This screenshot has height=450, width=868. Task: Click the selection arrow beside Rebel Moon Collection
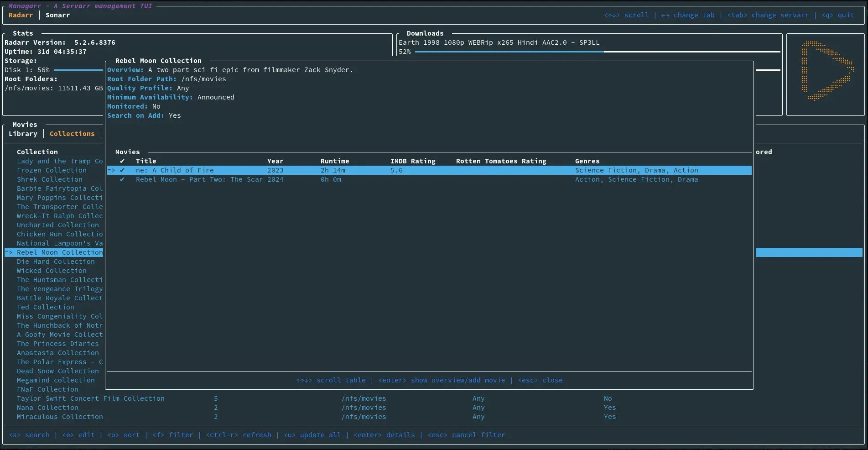click(9, 252)
